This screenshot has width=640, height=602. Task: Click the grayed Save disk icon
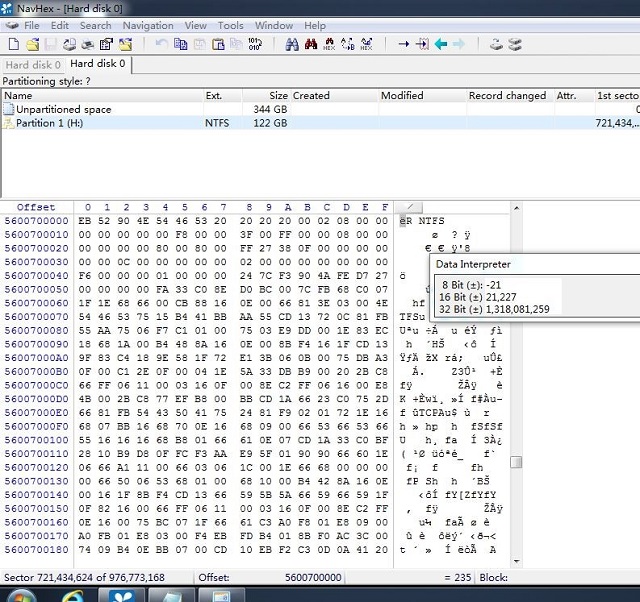(x=51, y=44)
